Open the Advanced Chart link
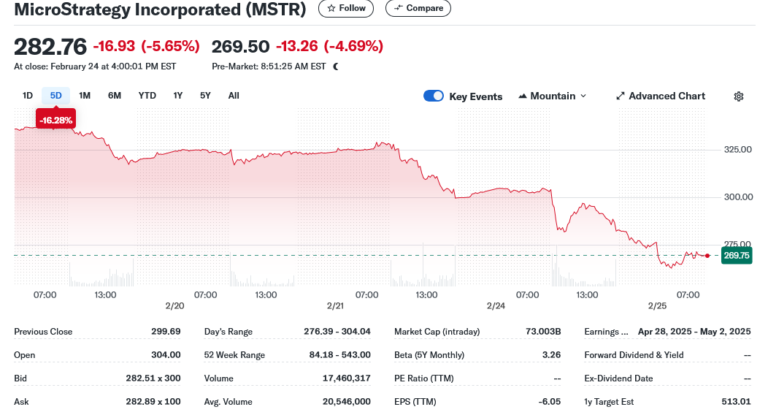Screen dimensions: 768x415 point(660,96)
